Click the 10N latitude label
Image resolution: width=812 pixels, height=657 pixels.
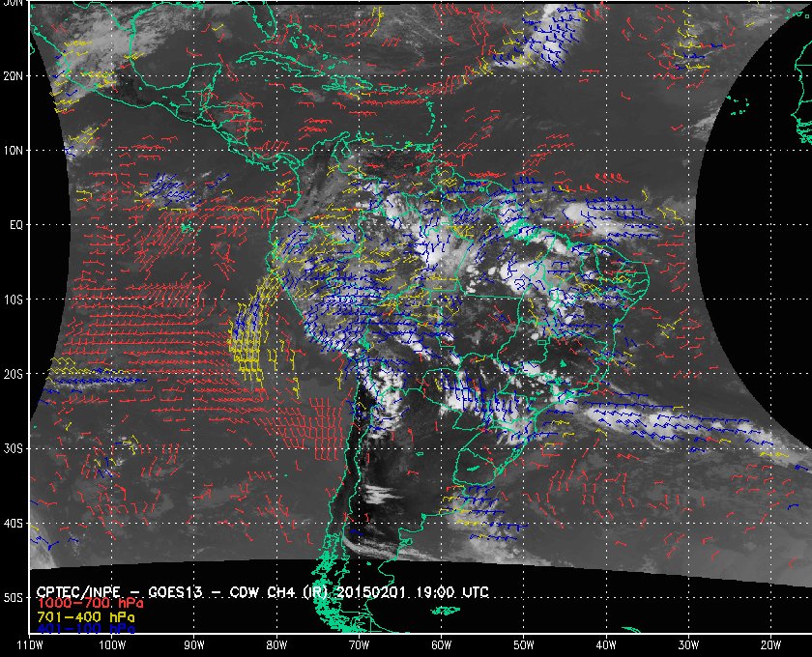[14, 150]
